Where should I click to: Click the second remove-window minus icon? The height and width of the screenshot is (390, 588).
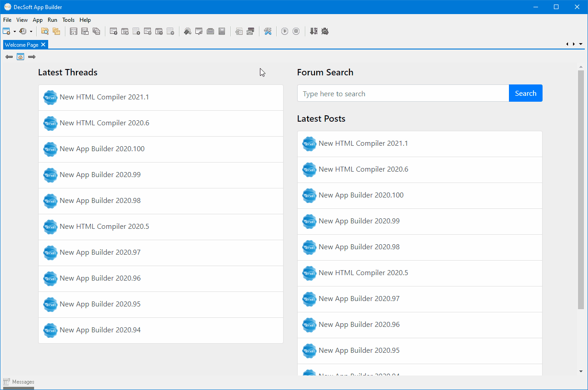click(x=159, y=31)
